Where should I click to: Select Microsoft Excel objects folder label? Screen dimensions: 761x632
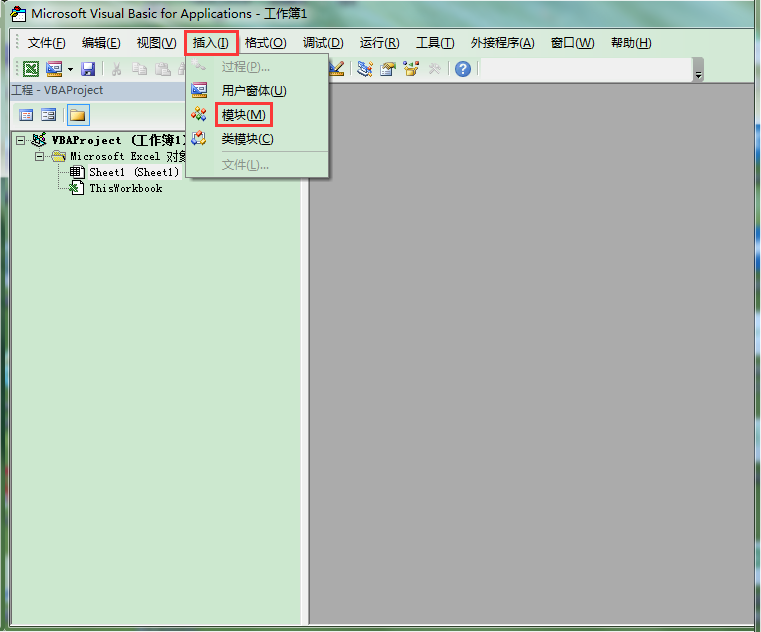tap(128, 156)
